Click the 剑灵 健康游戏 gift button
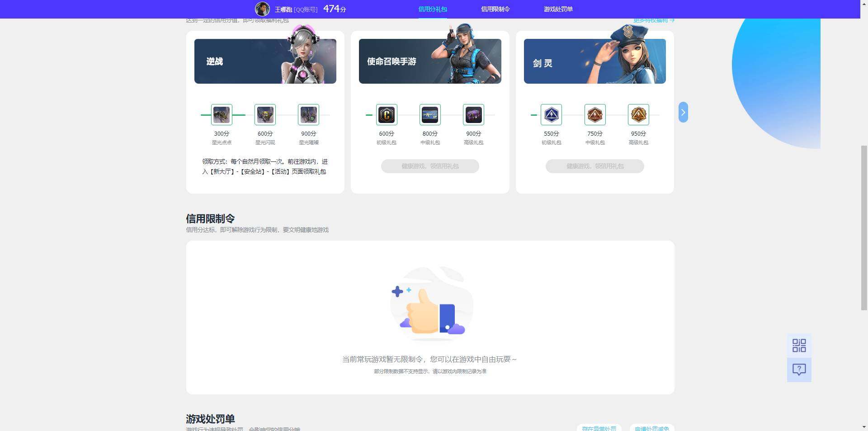The image size is (868, 431). click(594, 166)
